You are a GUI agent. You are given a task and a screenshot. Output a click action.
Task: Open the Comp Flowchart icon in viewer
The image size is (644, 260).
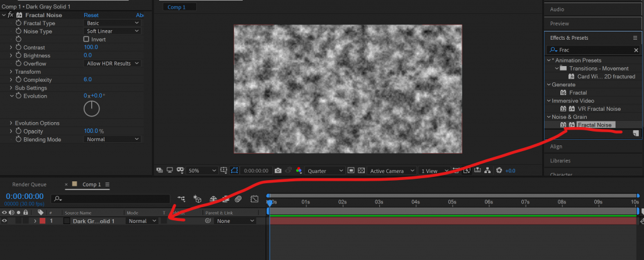(487, 171)
